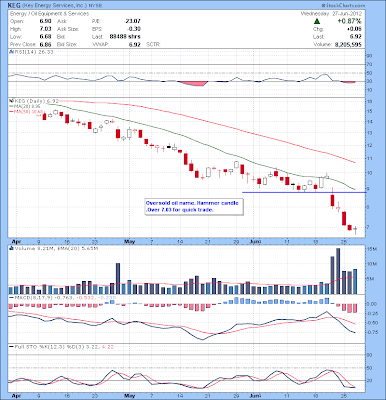Click the Low value 6.68
Viewport: 386px width, 400px height.
45,37
